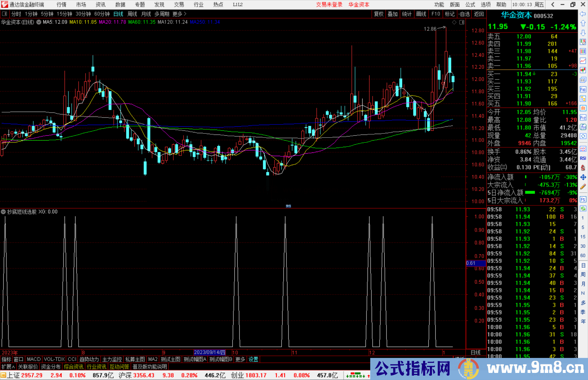Click the 设置 link in the indicator bar

pyautogui.click(x=253, y=359)
